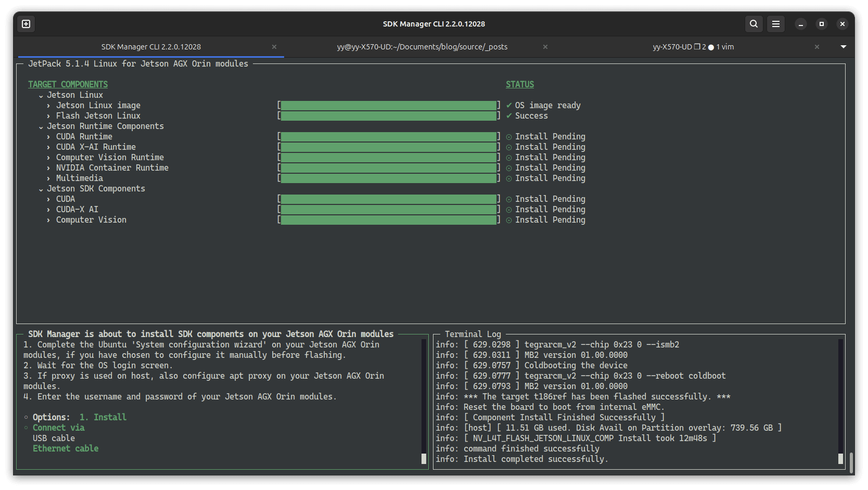Screen dimensions: 868x490
Task: Choose USB cable connection
Action: (x=54, y=438)
